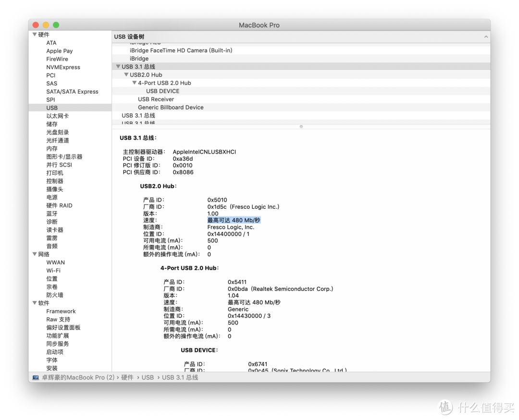Click the laptop icon in the path bar
519x420 pixels.
[x=36, y=378]
